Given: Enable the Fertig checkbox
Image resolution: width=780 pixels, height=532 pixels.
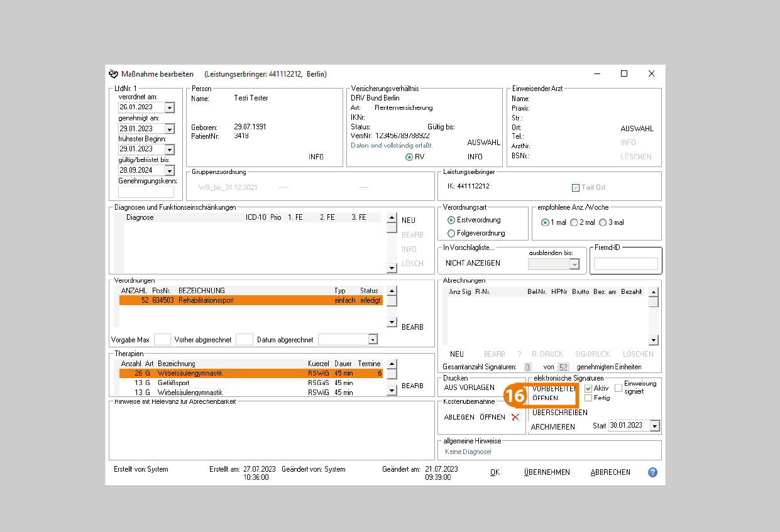Looking at the screenshot, I should (588, 398).
